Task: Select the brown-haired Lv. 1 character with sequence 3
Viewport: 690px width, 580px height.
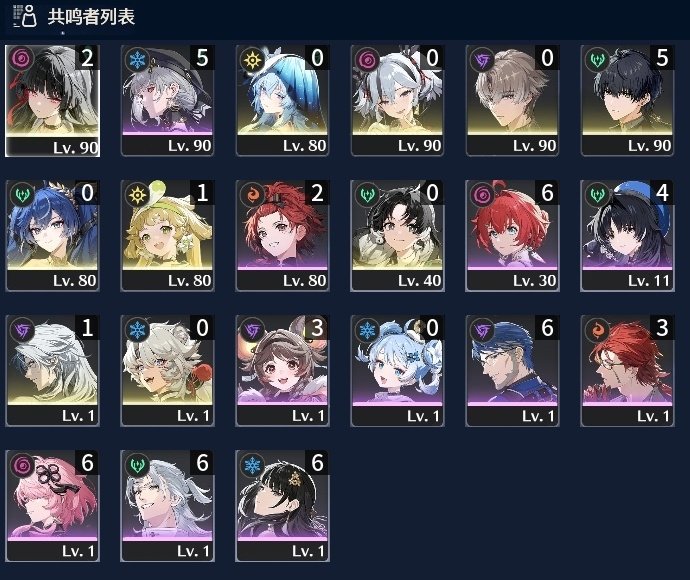Action: (283, 371)
